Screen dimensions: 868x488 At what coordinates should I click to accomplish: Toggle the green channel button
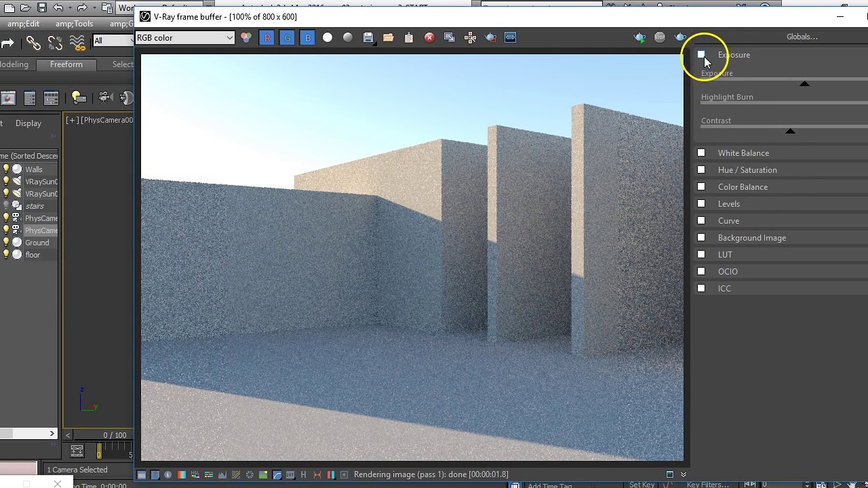point(288,38)
